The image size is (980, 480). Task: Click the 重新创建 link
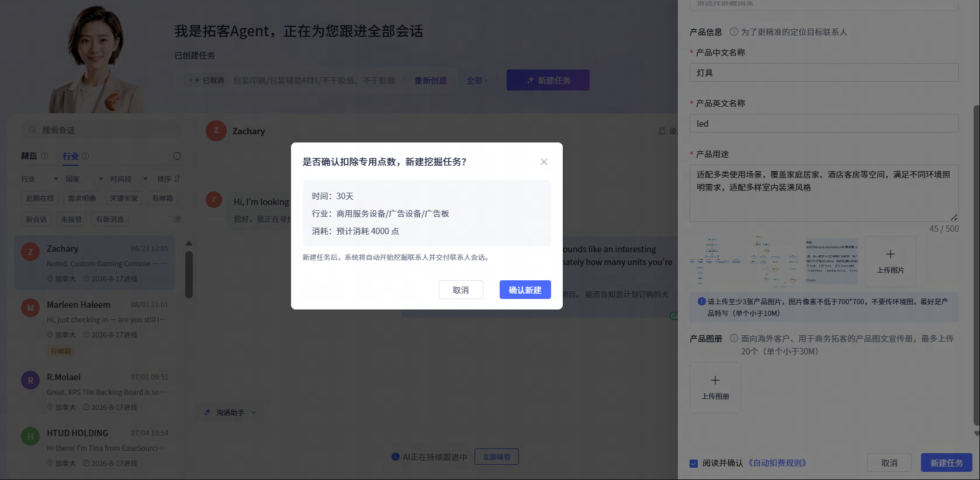click(x=431, y=81)
